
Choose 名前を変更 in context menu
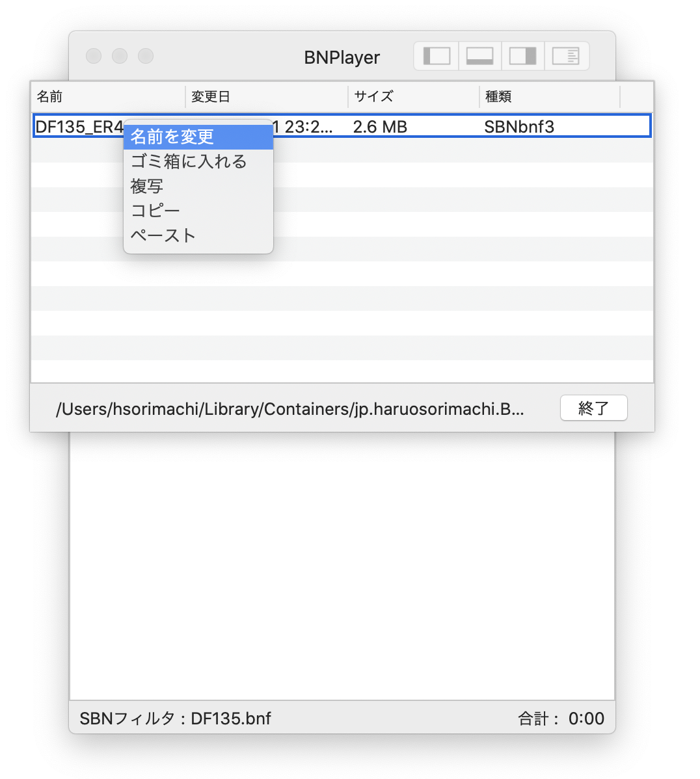tap(198, 137)
